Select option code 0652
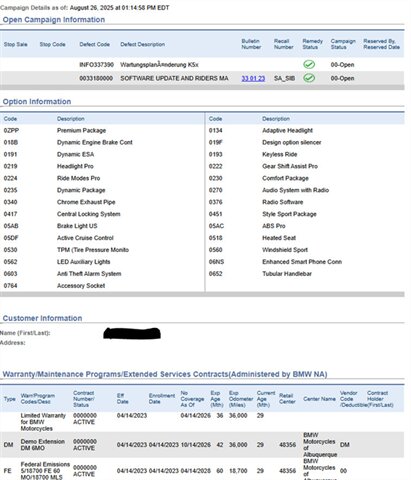 (215, 274)
